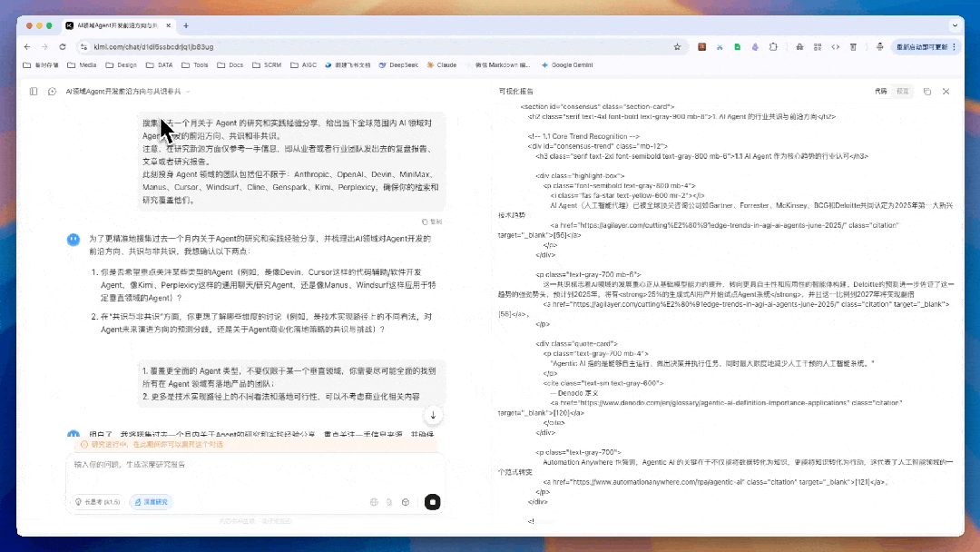
Task: Jump to bottom with the down-arrow button
Action: (433, 415)
